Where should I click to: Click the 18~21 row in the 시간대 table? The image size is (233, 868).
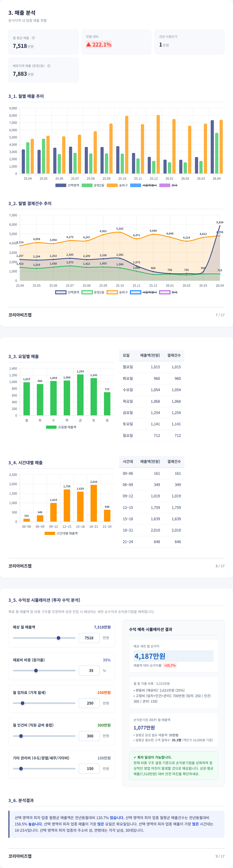[152, 530]
